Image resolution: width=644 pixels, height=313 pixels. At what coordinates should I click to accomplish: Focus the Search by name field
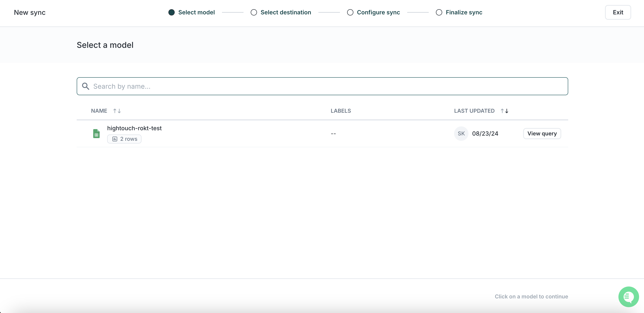(x=322, y=86)
